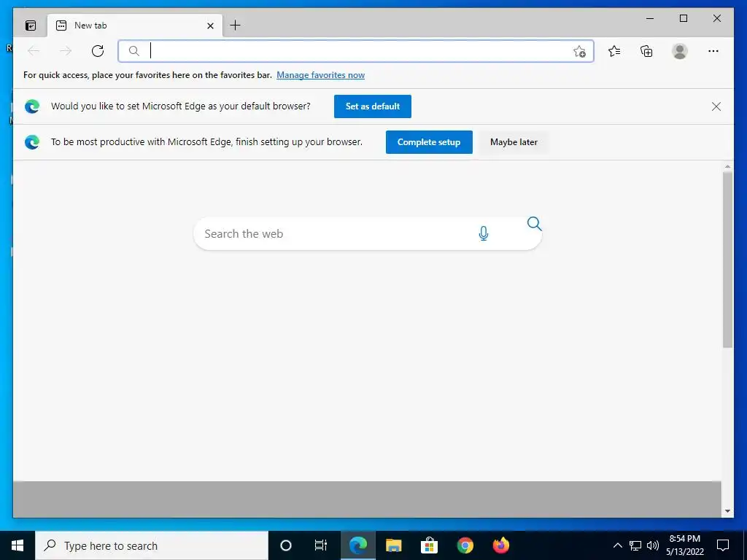Dismiss the default browser prompt
Screen dimensions: 747x560
[x=716, y=106]
